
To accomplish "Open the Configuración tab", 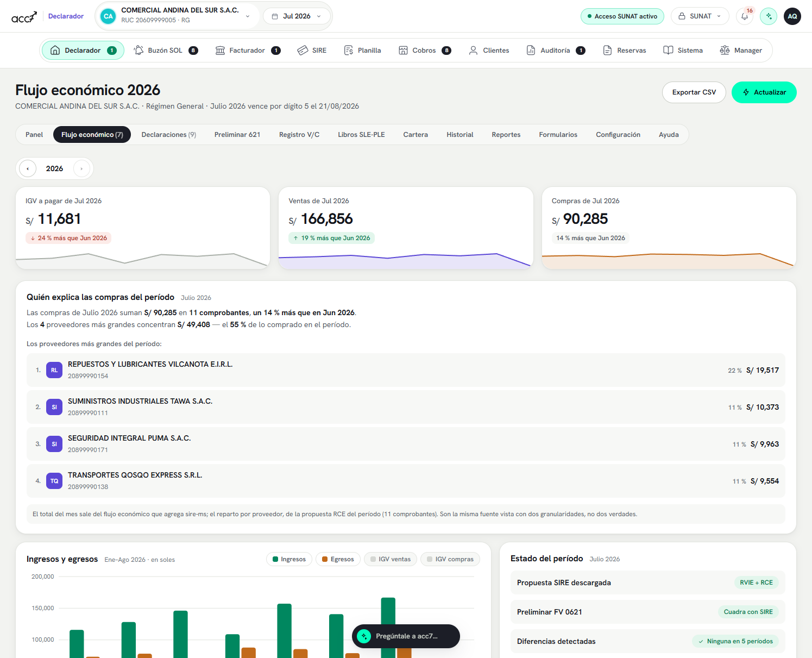I will [x=618, y=135].
